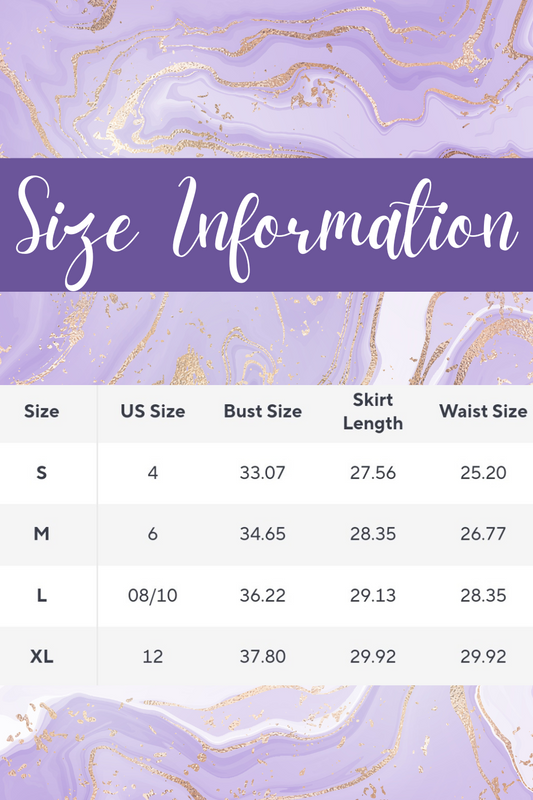533x800 pixels.
Task: Click the Bust Size column header
Action: pos(263,411)
